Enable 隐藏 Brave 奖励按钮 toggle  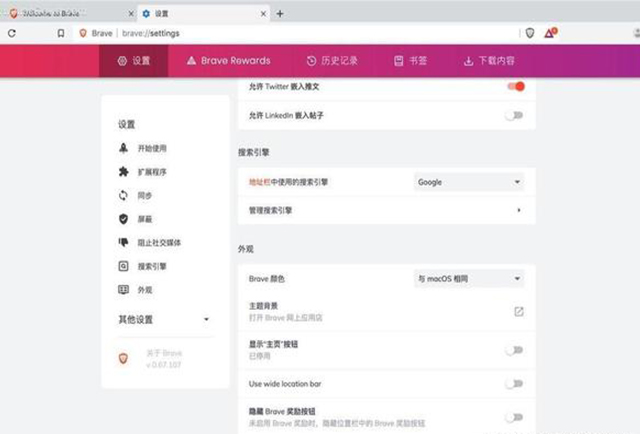click(x=514, y=417)
